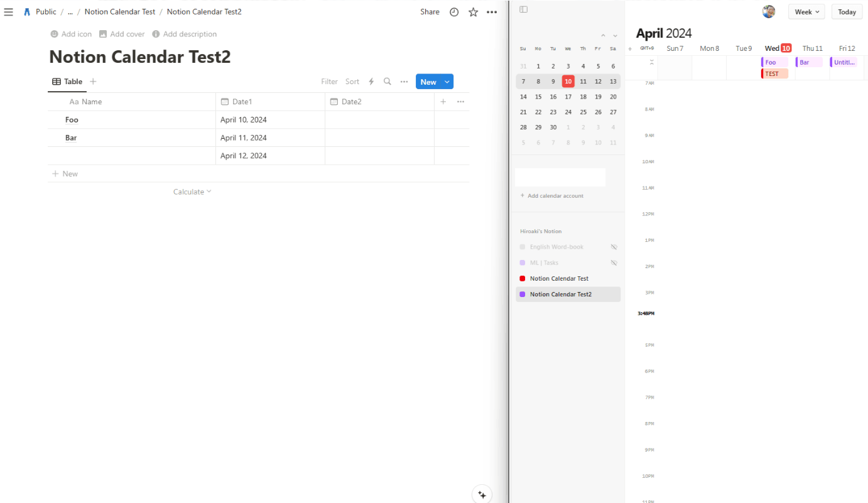Click the GMT+9 timezone label
The image size is (868, 503).
(x=647, y=48)
